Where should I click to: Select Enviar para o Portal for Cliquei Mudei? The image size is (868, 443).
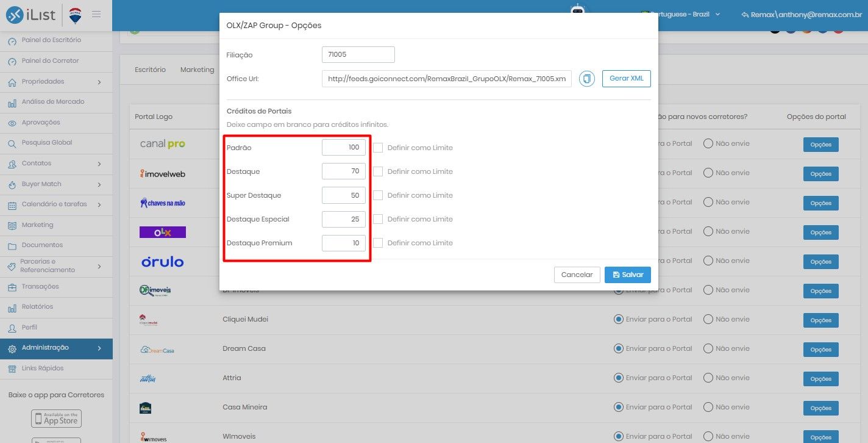pos(619,319)
